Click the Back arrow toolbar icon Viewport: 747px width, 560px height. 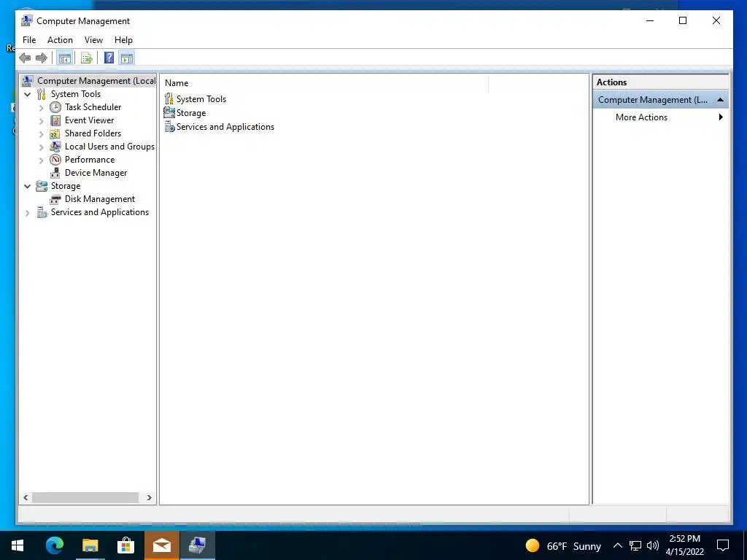pos(25,58)
